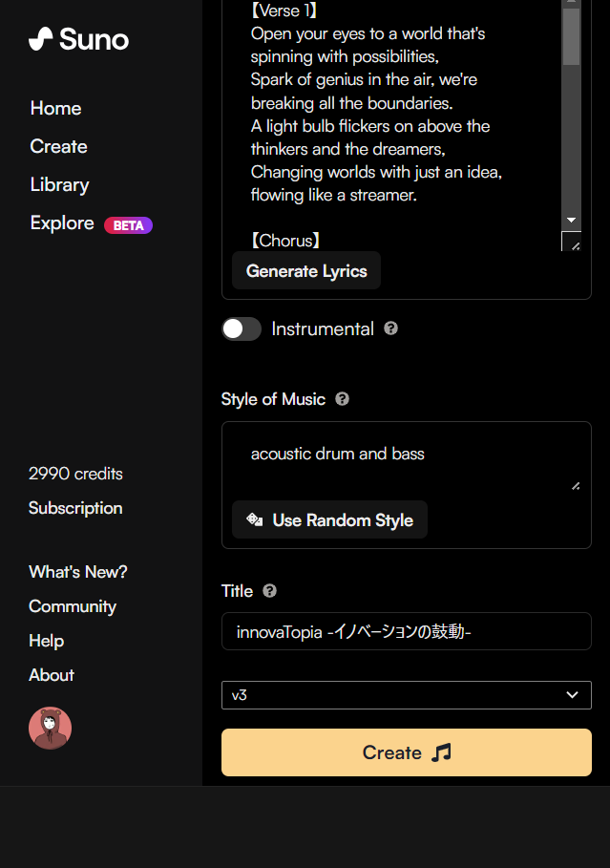Open the Subscription link
Viewport: 610px width, 868px height.
[75, 508]
